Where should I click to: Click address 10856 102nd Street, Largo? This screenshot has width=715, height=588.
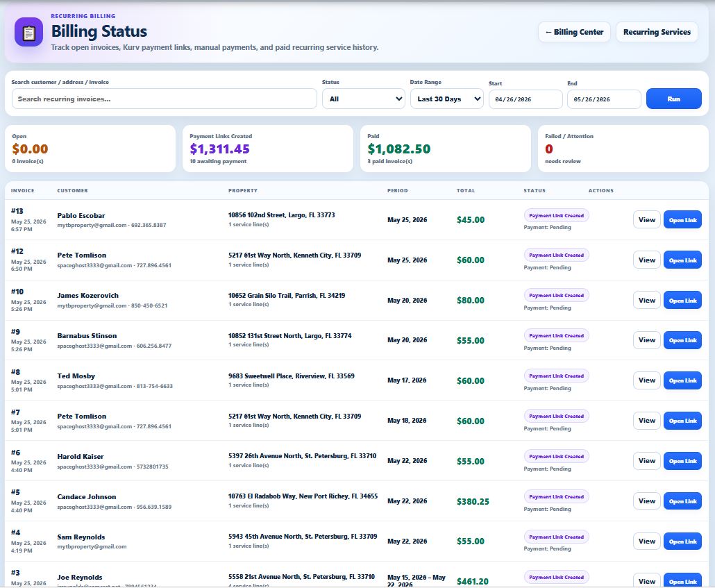click(x=281, y=215)
